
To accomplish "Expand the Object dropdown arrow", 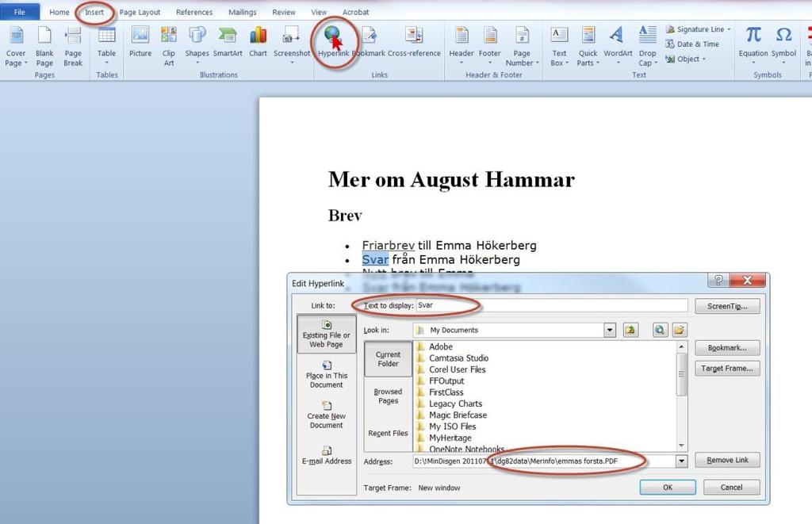I will pyautogui.click(x=704, y=59).
